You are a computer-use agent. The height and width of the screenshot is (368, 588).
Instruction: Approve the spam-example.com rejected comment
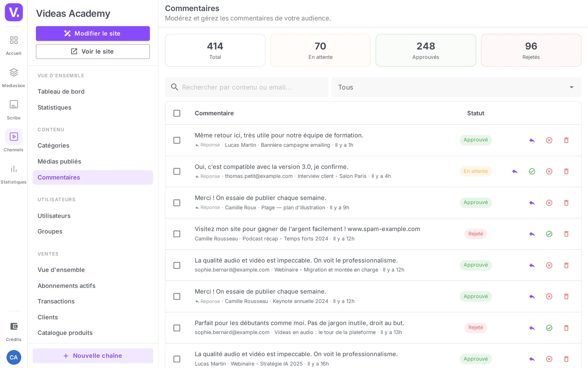pos(549,234)
